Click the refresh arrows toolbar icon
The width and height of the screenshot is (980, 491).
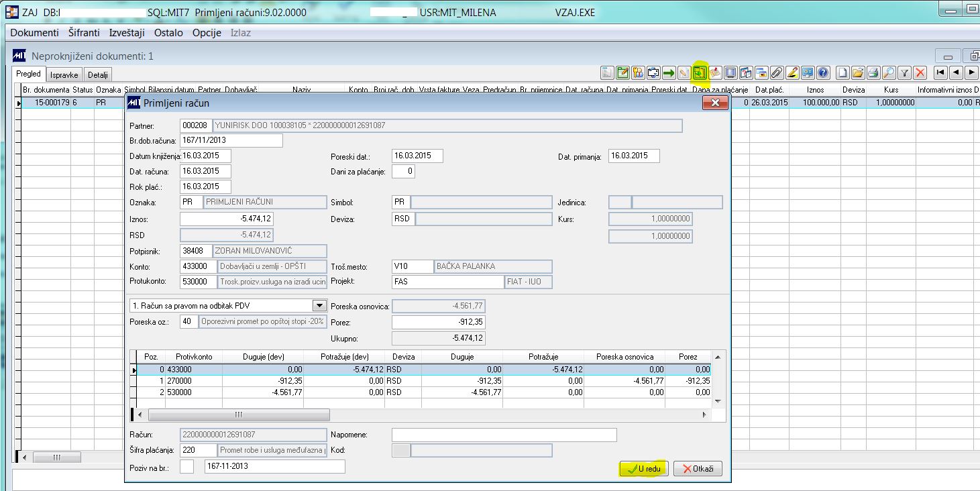pos(654,72)
